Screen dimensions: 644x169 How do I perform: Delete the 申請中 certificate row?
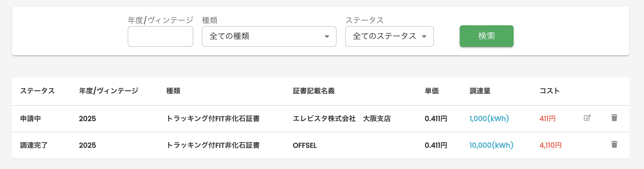click(614, 118)
